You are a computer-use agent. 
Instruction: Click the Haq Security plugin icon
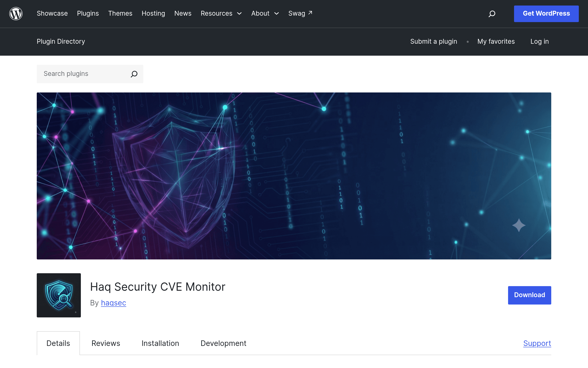tap(59, 295)
